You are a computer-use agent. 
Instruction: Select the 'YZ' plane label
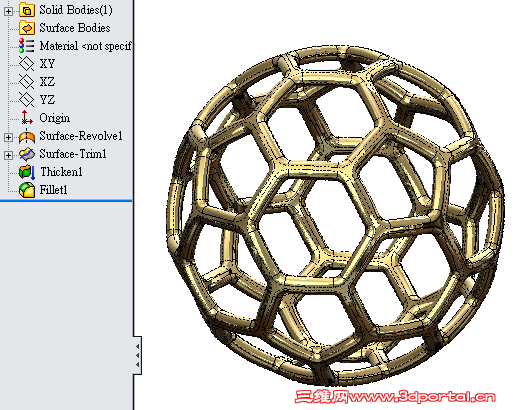(x=47, y=100)
